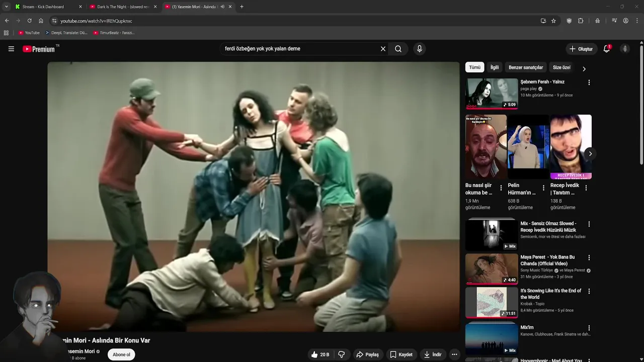Open Yasemin Mori channel link
Viewport: 644px width, 362px height.
(81, 351)
